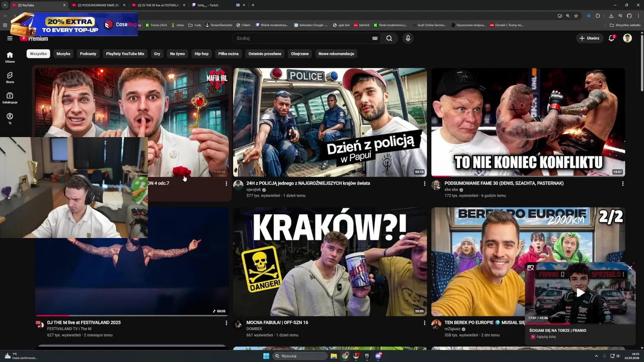Open the YouTube hamburger guide menu
This screenshot has height=362, width=644.
pyautogui.click(x=10, y=38)
